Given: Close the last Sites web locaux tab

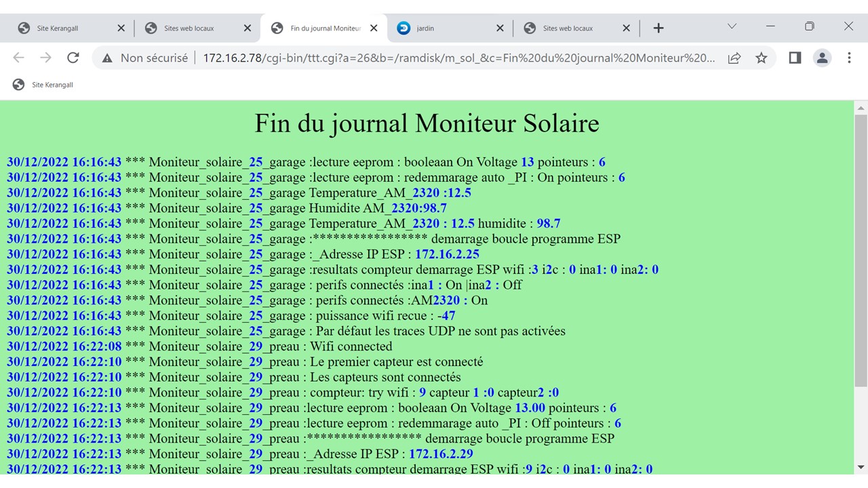Looking at the screenshot, I should (x=627, y=28).
